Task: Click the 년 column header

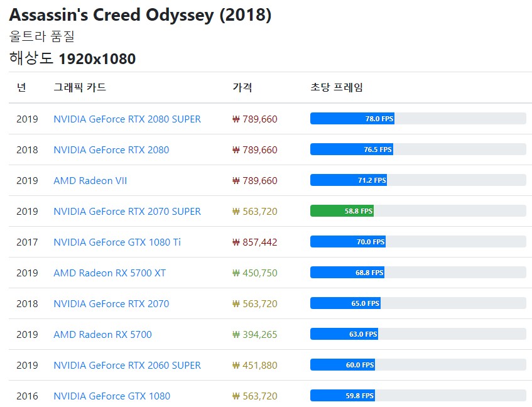Action: [x=21, y=87]
